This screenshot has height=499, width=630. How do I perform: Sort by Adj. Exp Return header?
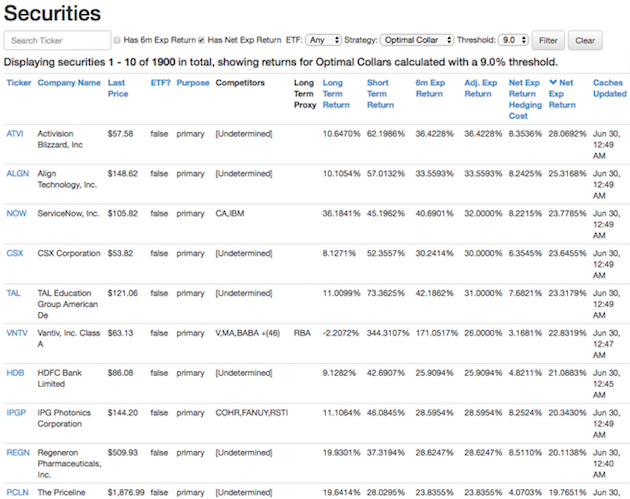point(481,88)
